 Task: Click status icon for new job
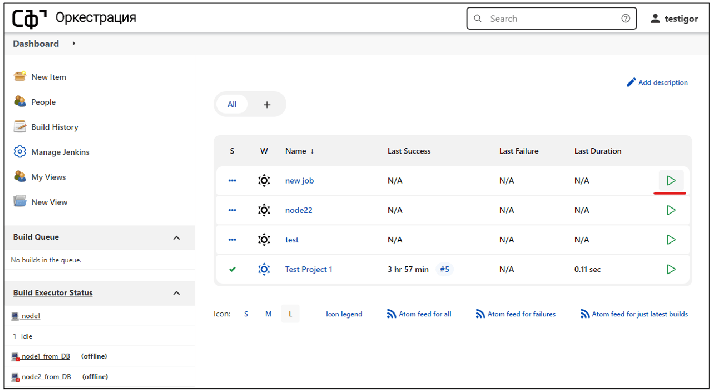232,180
